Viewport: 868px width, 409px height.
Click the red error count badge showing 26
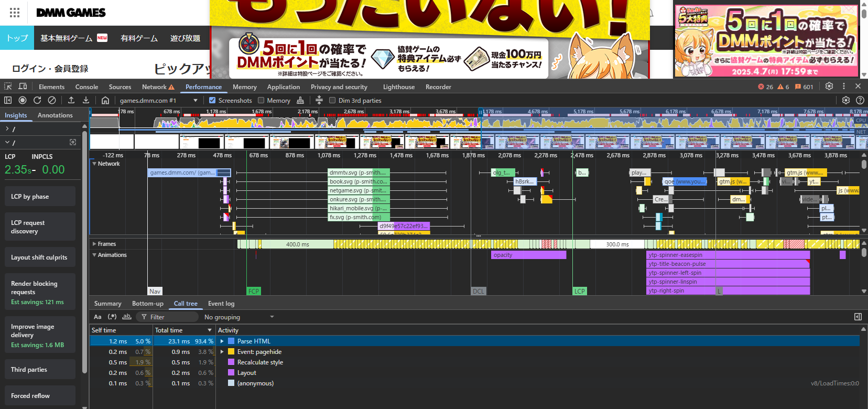(765, 87)
